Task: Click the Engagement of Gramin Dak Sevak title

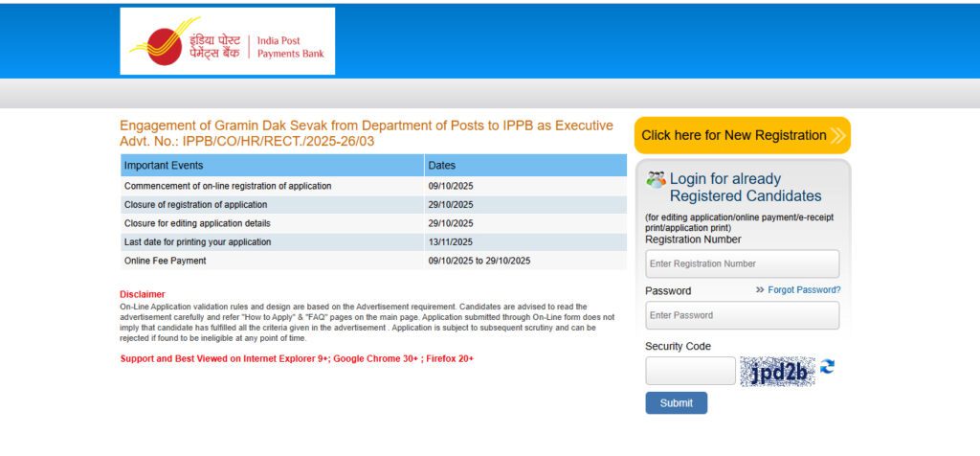Action: point(366,126)
